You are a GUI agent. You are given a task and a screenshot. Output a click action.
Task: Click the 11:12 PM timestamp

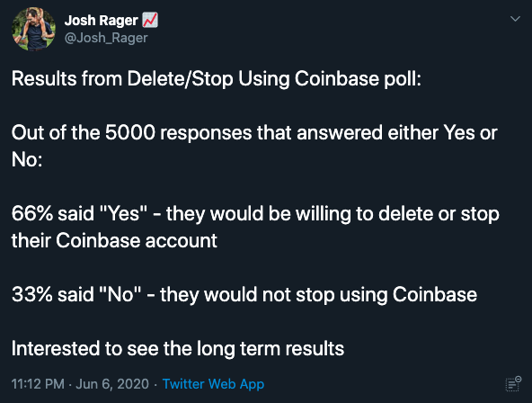pyautogui.click(x=38, y=384)
